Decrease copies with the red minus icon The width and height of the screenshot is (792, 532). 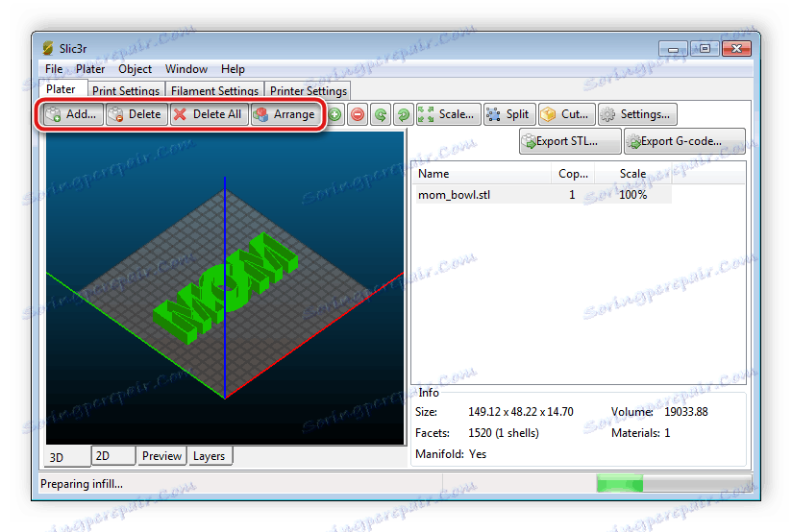[358, 114]
